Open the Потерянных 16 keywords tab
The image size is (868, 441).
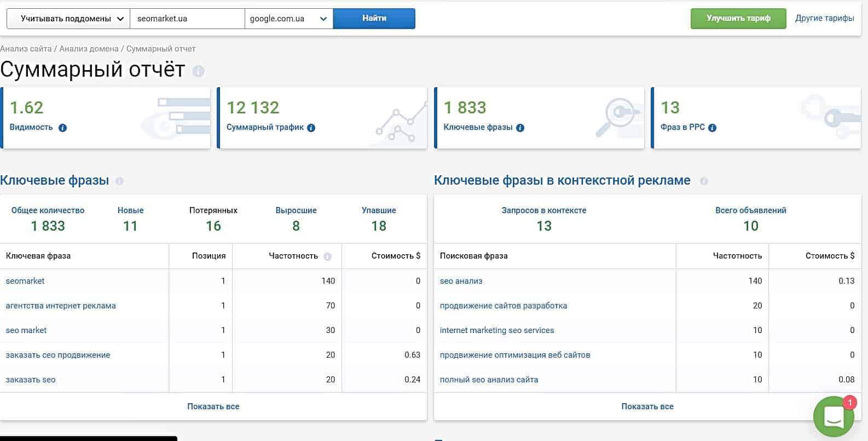tap(213, 219)
